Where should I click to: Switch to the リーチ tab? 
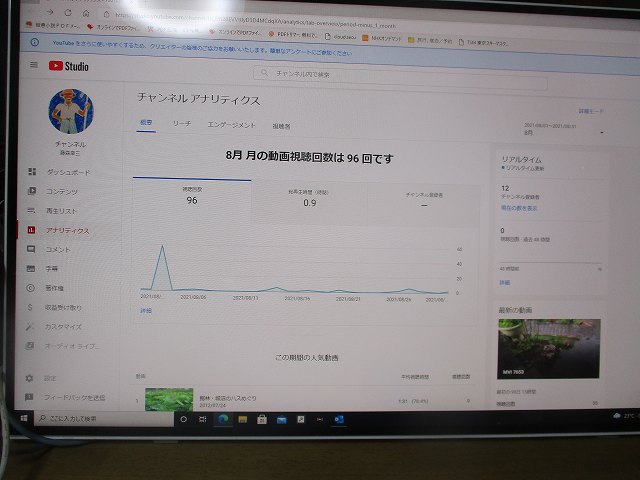click(181, 126)
